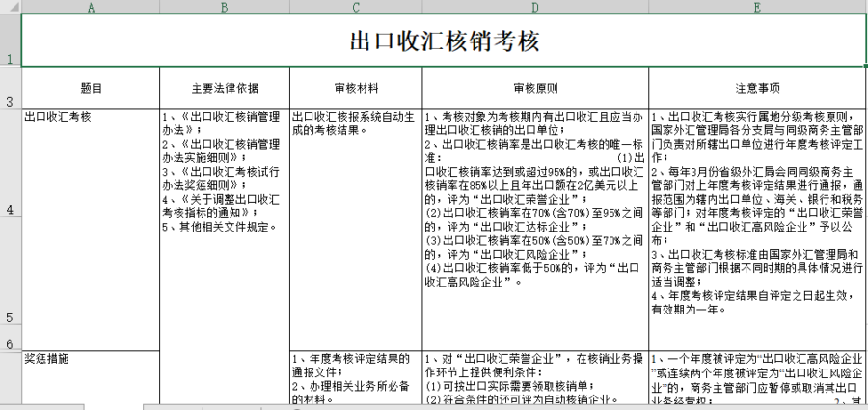This screenshot has height=410, width=868.
Task: Click the 注意事项 header cell
Action: (x=758, y=88)
